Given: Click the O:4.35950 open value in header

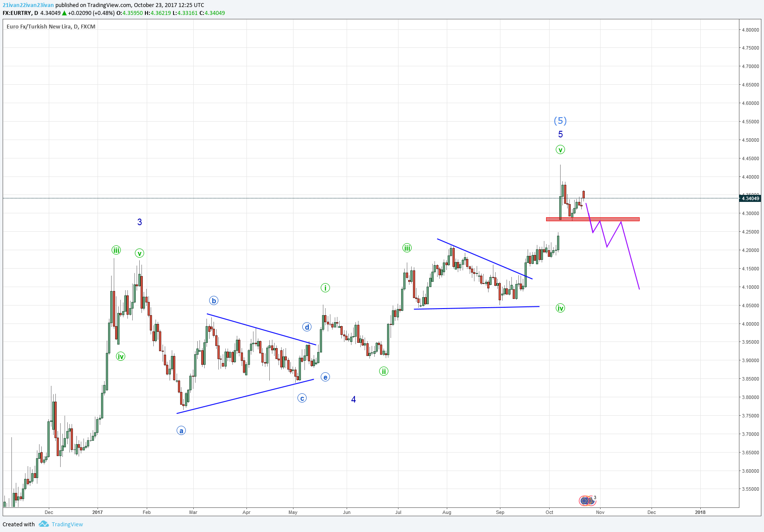Looking at the screenshot, I should pos(129,13).
